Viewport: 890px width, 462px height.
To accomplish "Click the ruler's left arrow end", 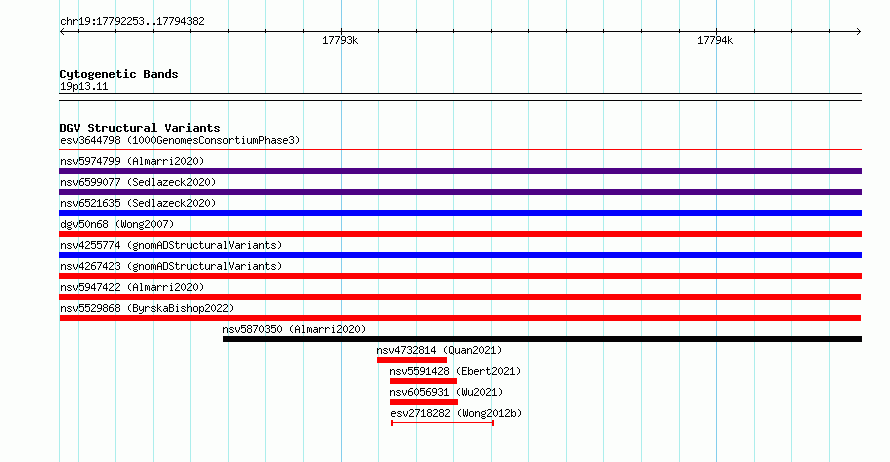I will click(62, 32).
